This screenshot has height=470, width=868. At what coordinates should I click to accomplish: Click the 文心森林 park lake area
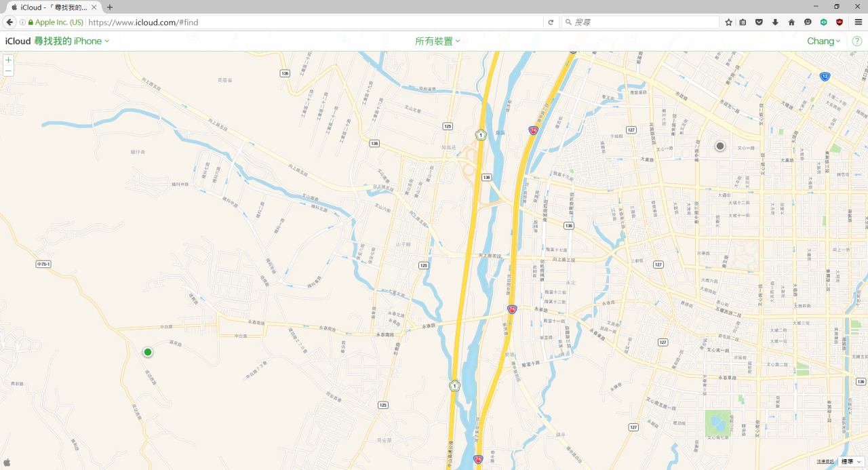pos(718,423)
